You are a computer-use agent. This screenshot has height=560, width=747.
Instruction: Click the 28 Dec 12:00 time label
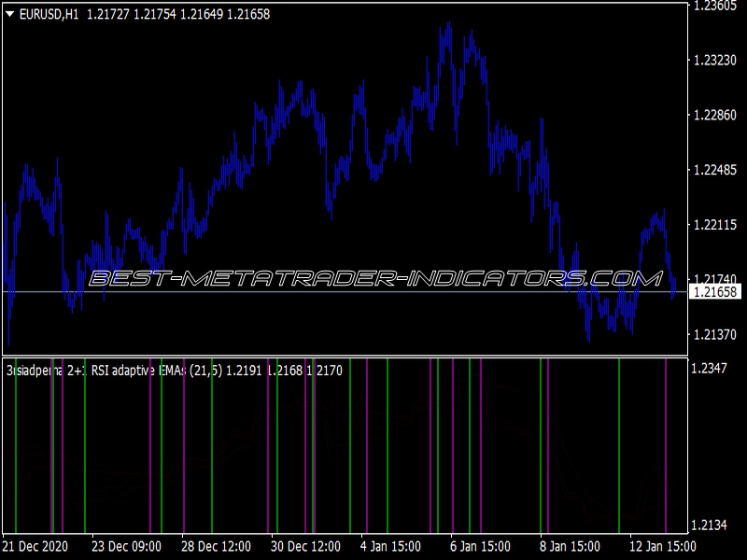tap(216, 546)
